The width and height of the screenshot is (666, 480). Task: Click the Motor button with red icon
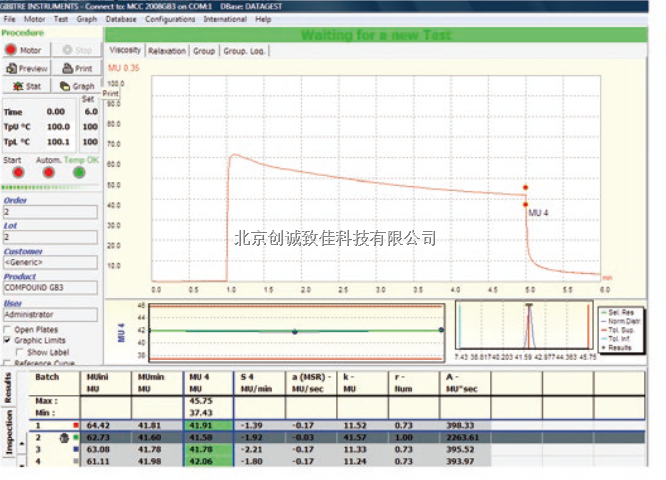[26, 49]
